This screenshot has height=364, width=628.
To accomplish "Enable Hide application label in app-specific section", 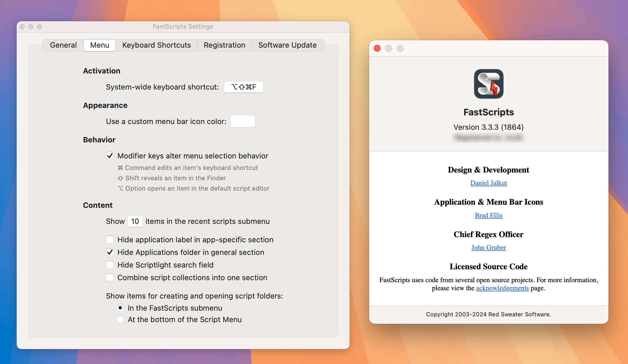I will click(110, 240).
